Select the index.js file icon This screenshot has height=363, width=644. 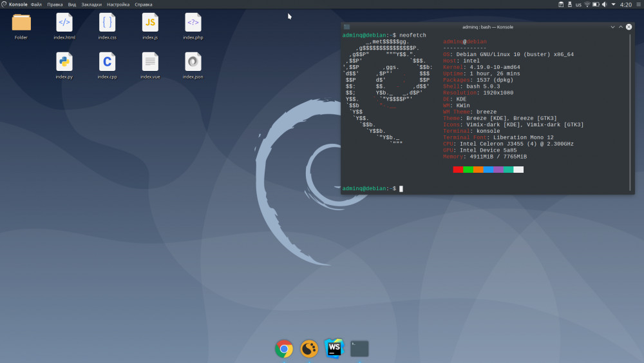click(150, 23)
